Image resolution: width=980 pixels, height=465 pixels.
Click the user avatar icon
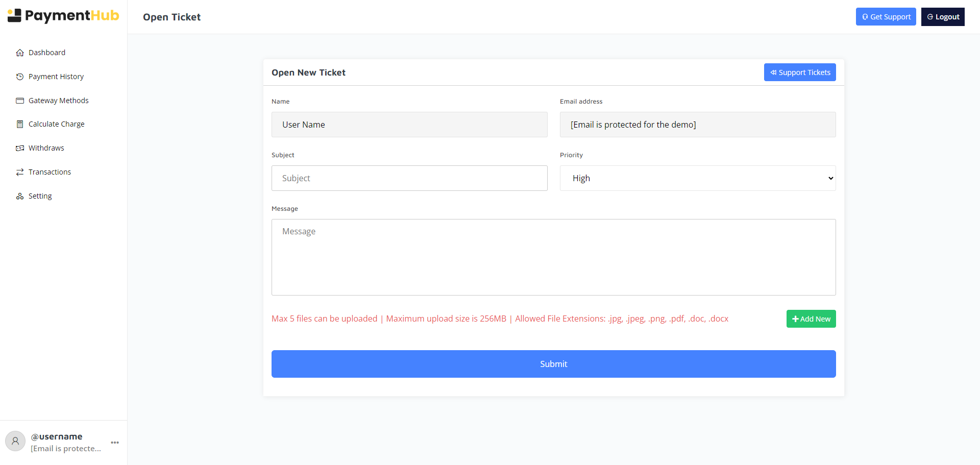pyautogui.click(x=15, y=442)
